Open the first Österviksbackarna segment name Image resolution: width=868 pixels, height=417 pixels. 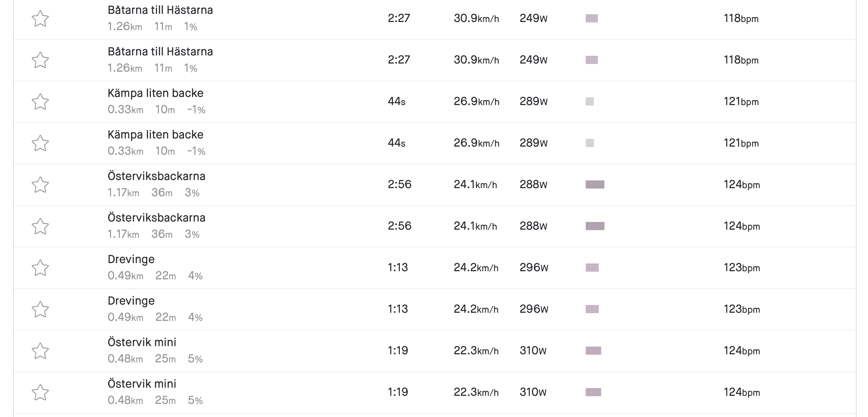click(x=156, y=176)
